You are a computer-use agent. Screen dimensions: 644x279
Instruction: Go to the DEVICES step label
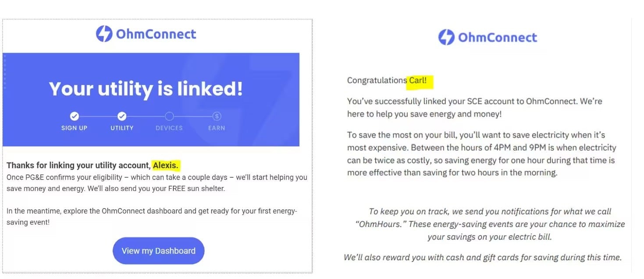[169, 128]
